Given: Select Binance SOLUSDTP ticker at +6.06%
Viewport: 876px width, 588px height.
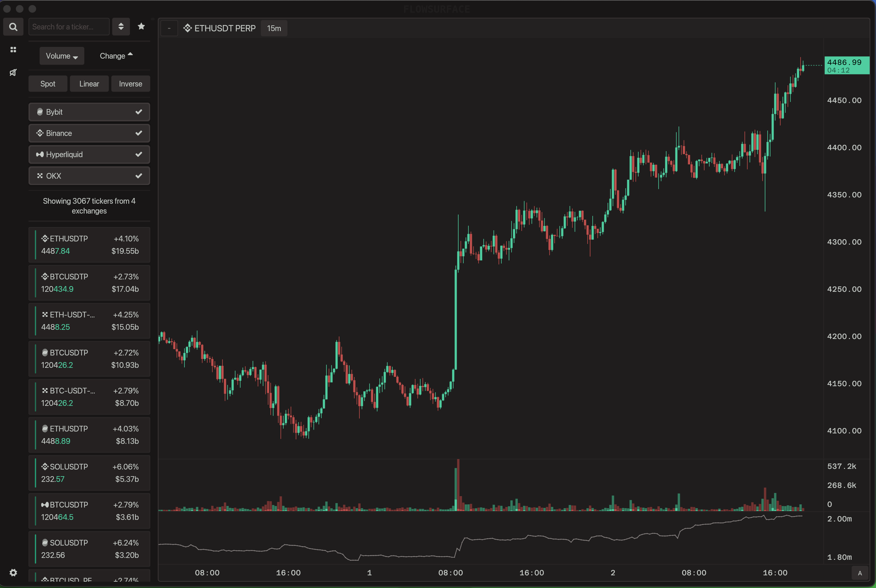Looking at the screenshot, I should [x=89, y=473].
